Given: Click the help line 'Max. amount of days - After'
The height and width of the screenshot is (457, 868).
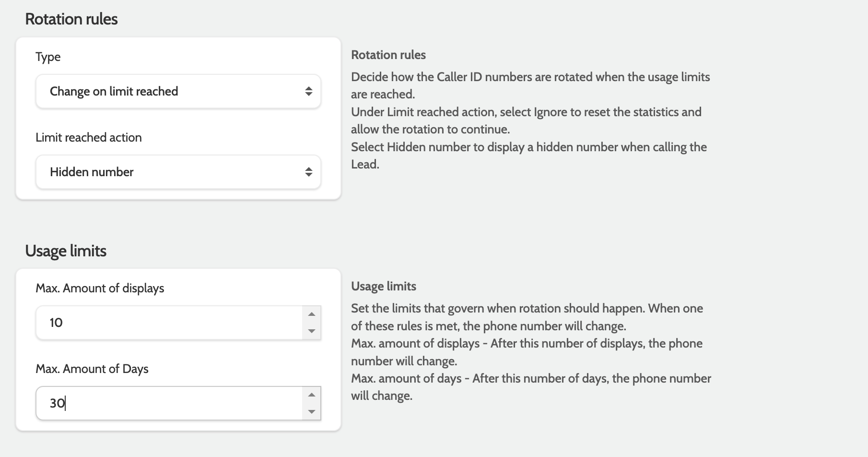Looking at the screenshot, I should point(531,387).
